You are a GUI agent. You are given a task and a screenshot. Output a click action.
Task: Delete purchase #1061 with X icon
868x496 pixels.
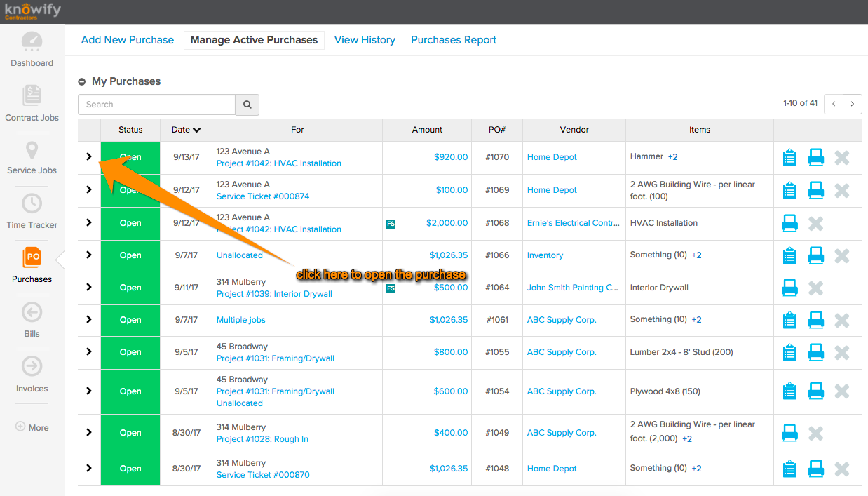(842, 320)
